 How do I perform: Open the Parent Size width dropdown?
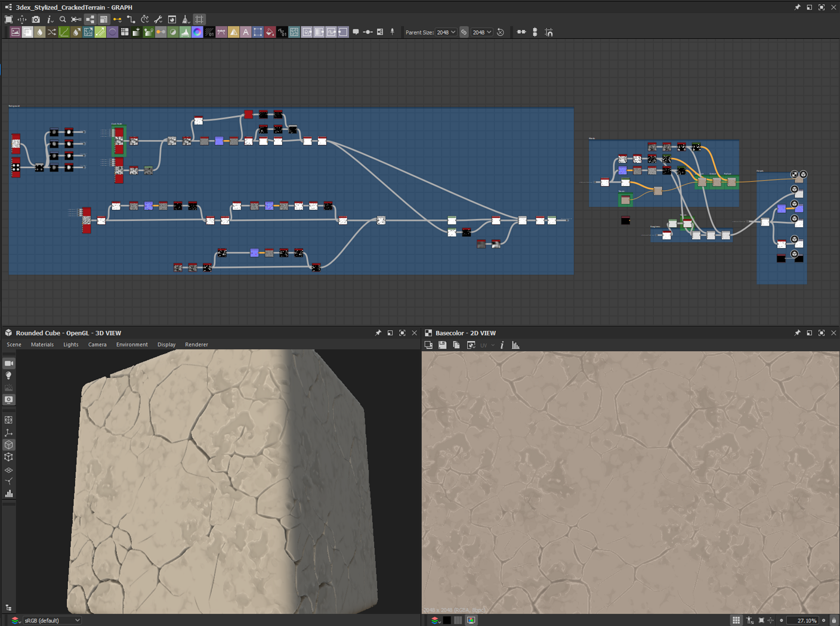[446, 32]
